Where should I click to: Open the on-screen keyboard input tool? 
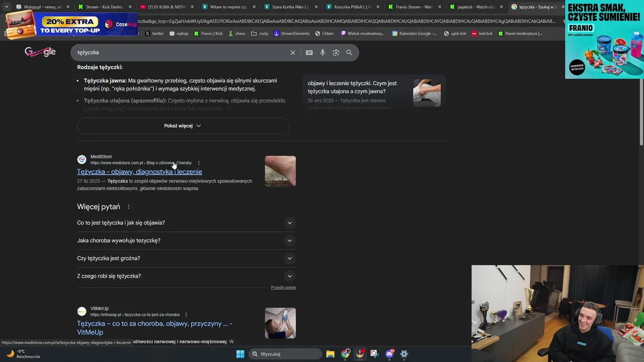pyautogui.click(x=309, y=52)
